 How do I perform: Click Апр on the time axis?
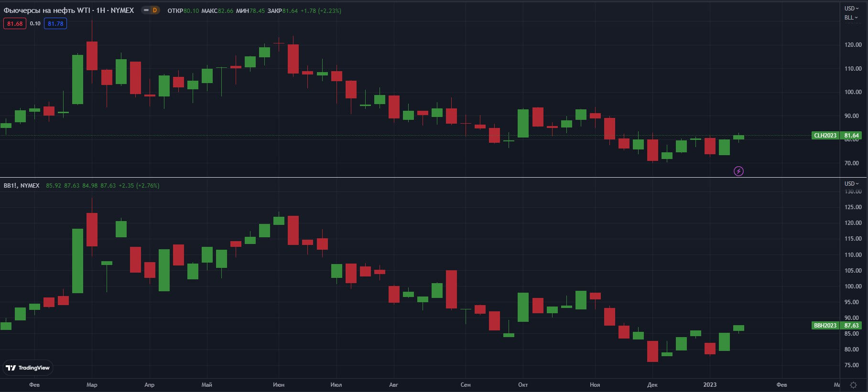[x=149, y=385]
